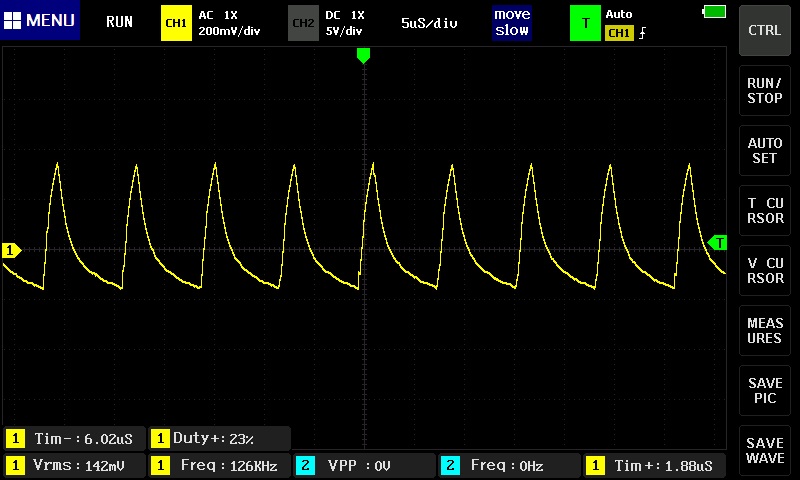The width and height of the screenshot is (800, 480).
Task: Toggle the move slow mode
Action: (x=512, y=22)
